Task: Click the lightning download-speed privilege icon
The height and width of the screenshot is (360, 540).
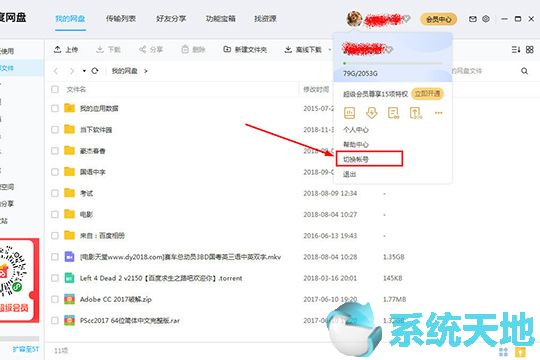Action: [372, 113]
